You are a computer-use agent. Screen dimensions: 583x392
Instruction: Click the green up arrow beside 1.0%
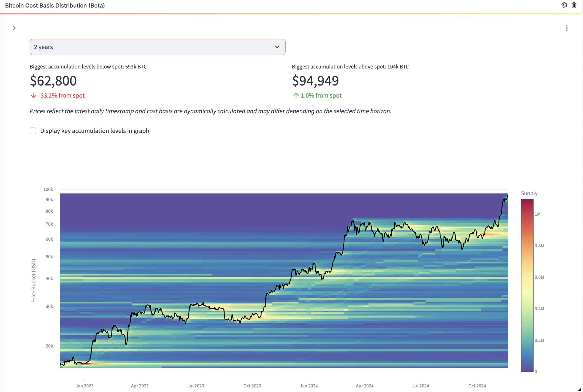[296, 95]
